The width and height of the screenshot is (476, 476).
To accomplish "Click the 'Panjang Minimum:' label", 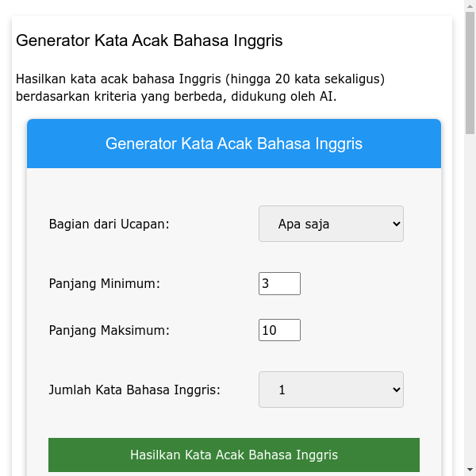I will [x=105, y=283].
